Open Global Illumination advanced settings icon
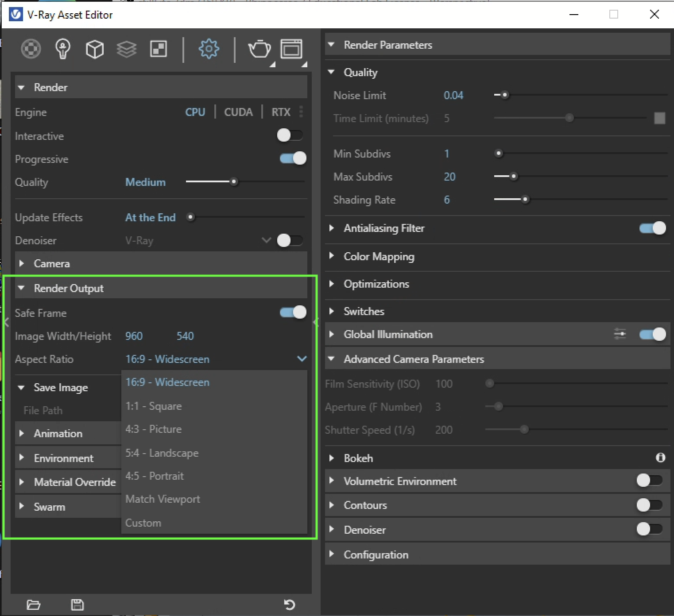The image size is (674, 616). coord(620,334)
